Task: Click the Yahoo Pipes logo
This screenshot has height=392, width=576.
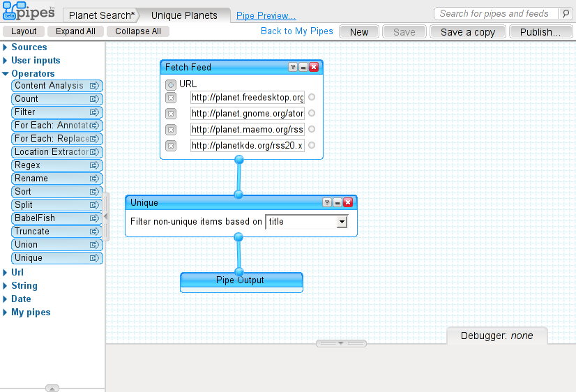Action: tap(29, 10)
